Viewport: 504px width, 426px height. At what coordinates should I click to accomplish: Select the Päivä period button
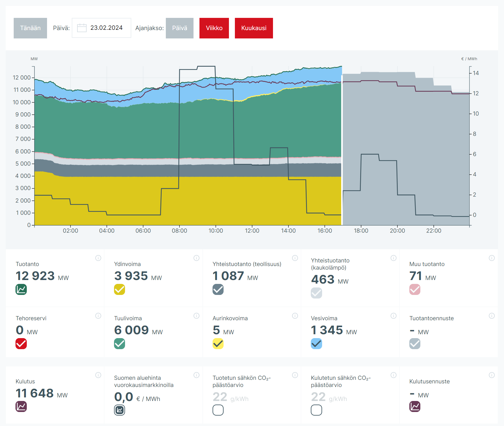[x=180, y=28]
